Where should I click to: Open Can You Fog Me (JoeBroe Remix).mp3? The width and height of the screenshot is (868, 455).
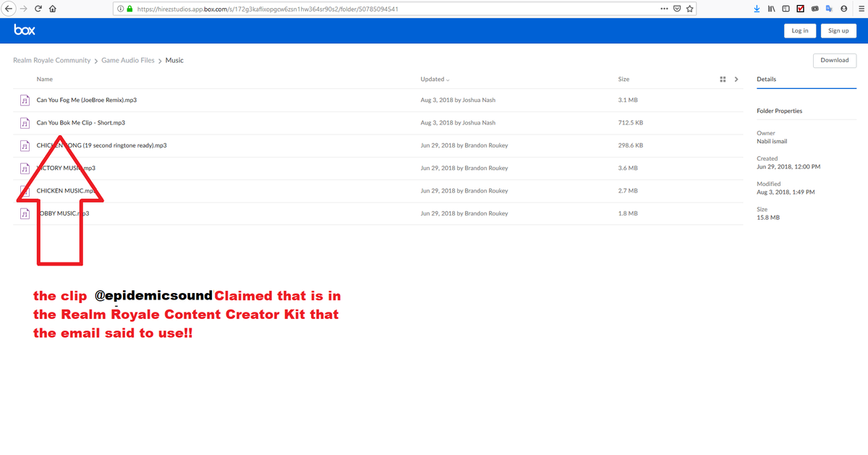tap(87, 100)
